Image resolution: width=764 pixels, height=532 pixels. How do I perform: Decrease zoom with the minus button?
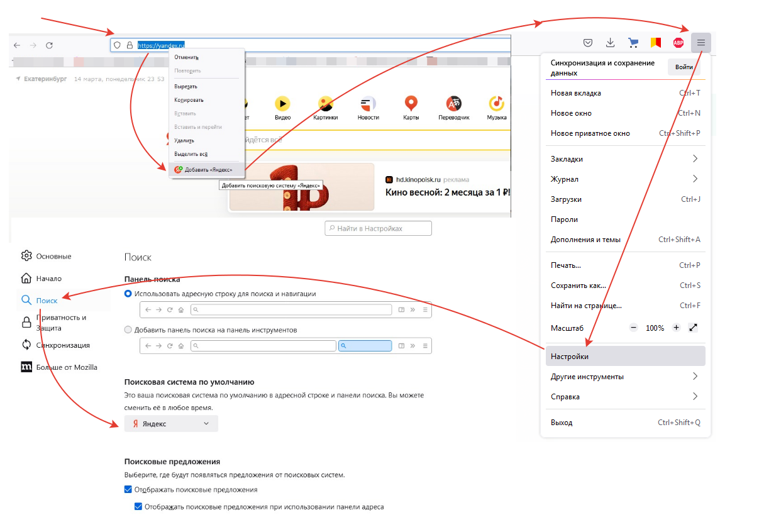[x=633, y=328]
